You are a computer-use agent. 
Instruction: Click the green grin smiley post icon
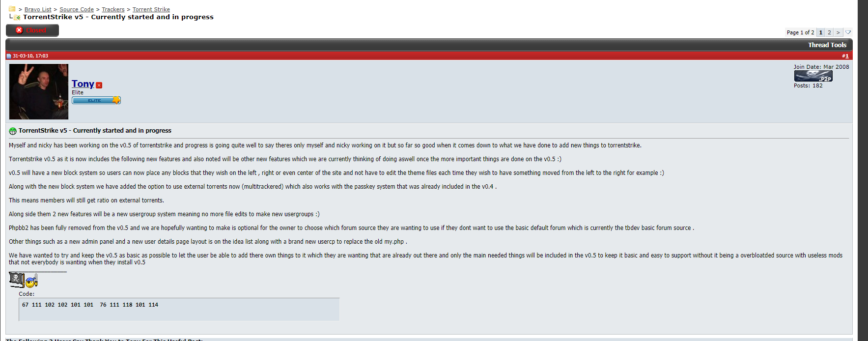pos(13,131)
